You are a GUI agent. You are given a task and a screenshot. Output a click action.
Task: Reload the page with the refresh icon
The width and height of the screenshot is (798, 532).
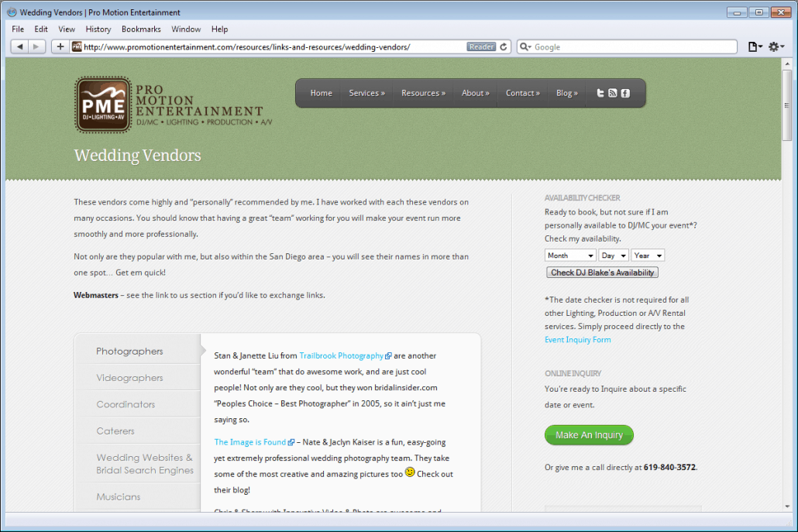(504, 46)
